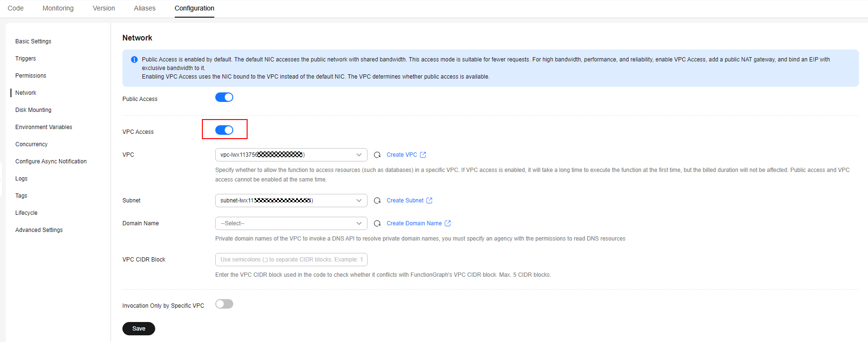Image resolution: width=868 pixels, height=342 pixels.
Task: Click the refresh icon beside Subnet dropdown
Action: [x=377, y=201]
